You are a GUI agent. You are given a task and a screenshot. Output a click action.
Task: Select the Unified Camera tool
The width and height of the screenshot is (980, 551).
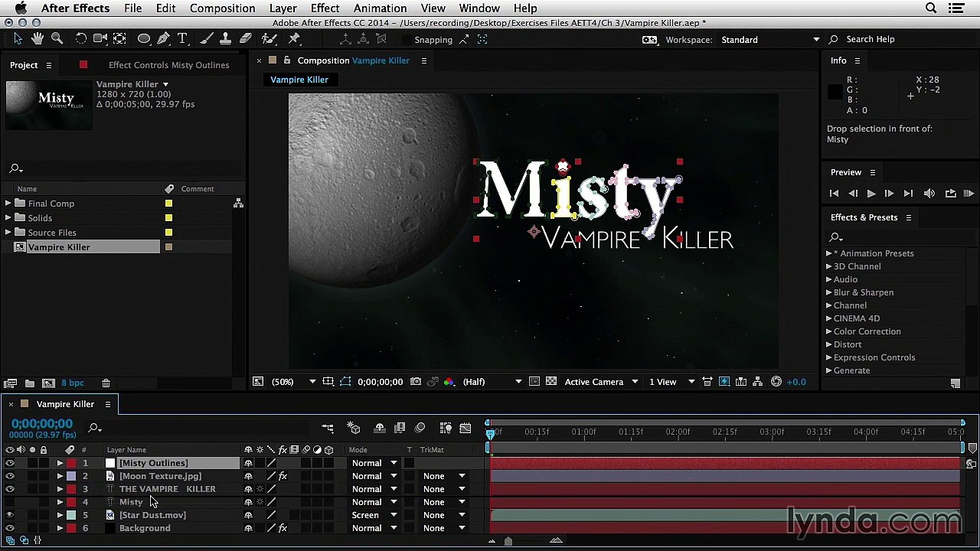click(100, 39)
